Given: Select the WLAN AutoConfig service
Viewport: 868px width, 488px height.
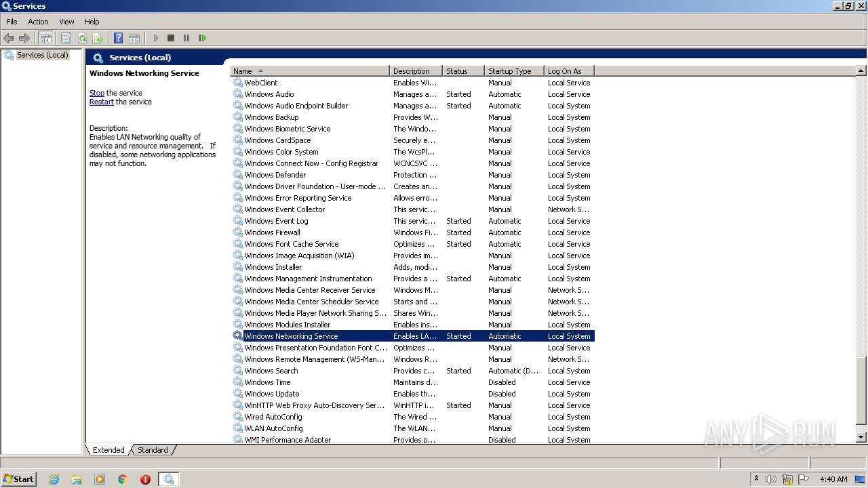Looking at the screenshot, I should (x=412, y=428).
